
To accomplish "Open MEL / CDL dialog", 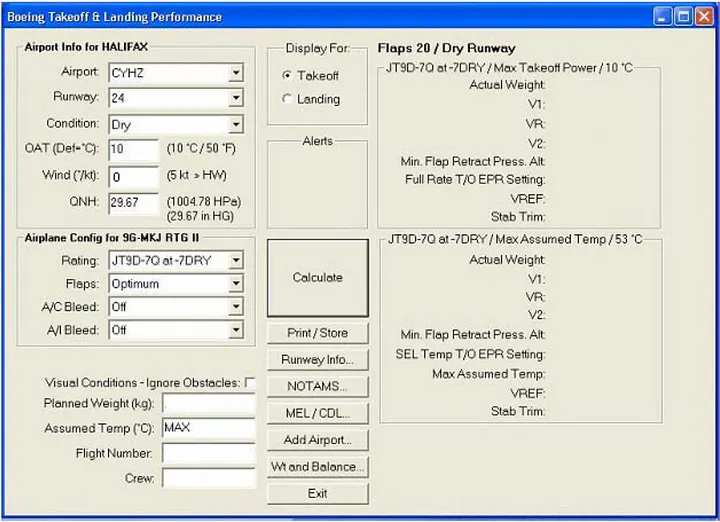I will pos(318,413).
